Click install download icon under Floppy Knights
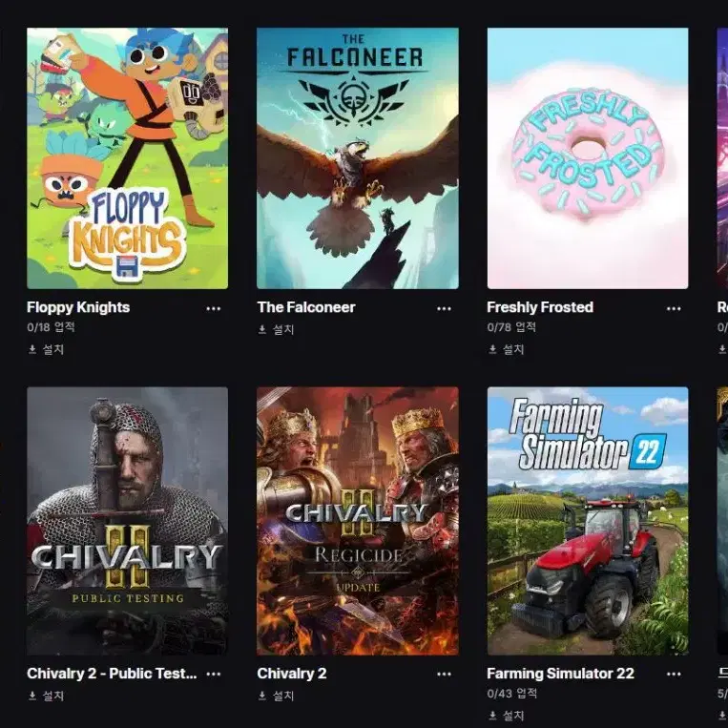The width and height of the screenshot is (728, 728). (x=32, y=349)
